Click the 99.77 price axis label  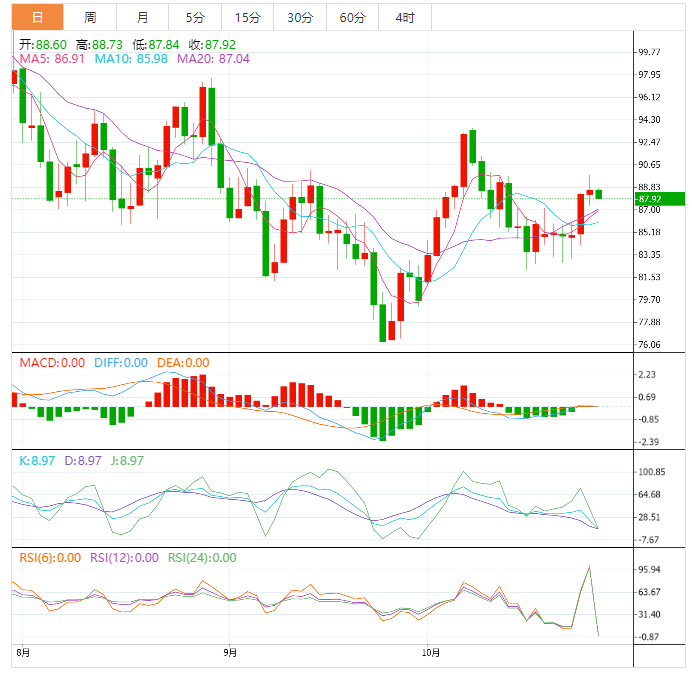649,52
